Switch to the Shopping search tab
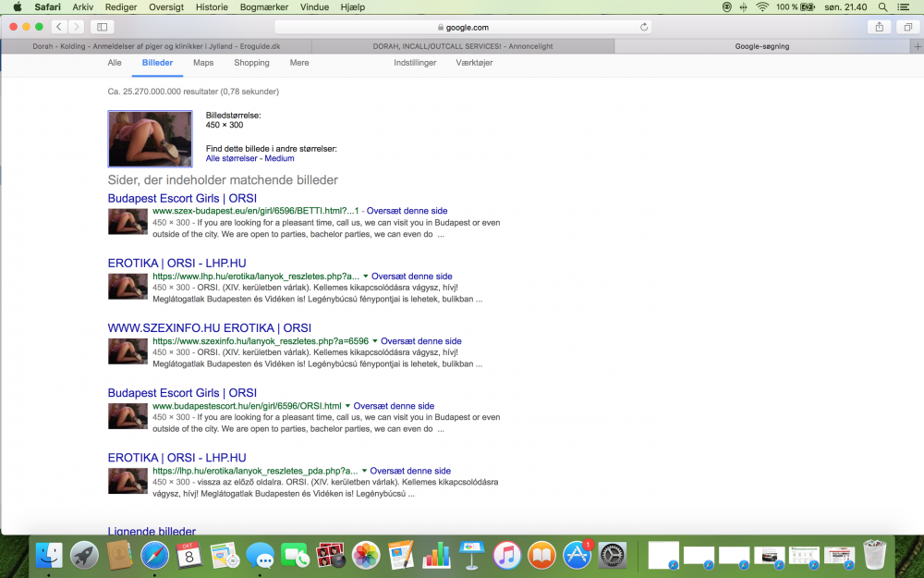The image size is (924, 578). [251, 63]
